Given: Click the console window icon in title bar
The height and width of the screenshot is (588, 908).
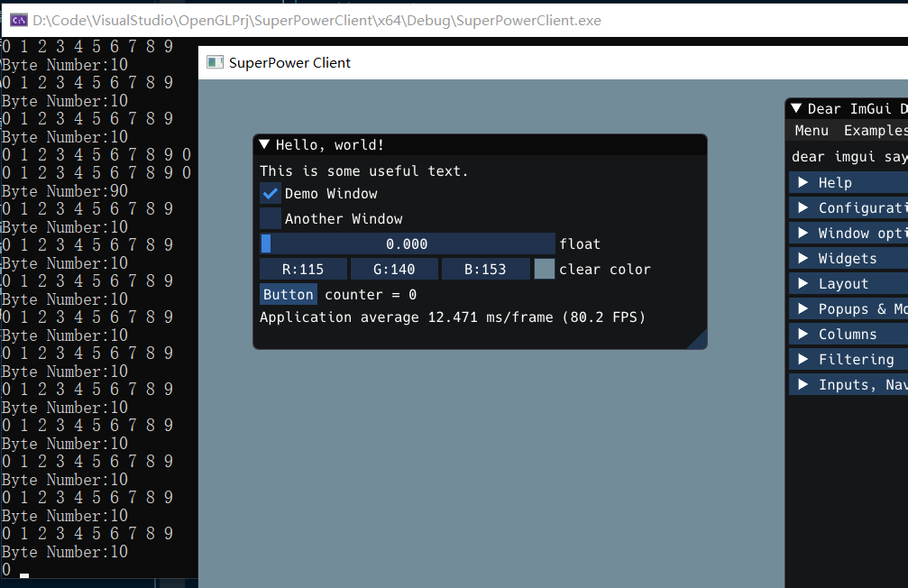Looking at the screenshot, I should [19, 20].
